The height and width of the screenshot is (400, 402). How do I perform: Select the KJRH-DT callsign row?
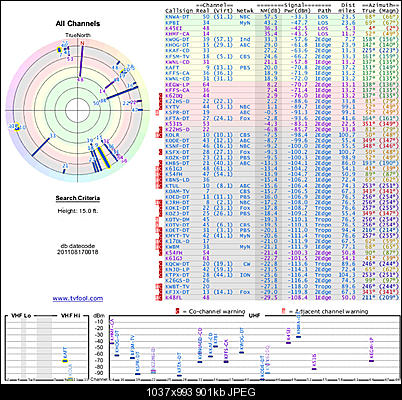[x=282, y=202]
